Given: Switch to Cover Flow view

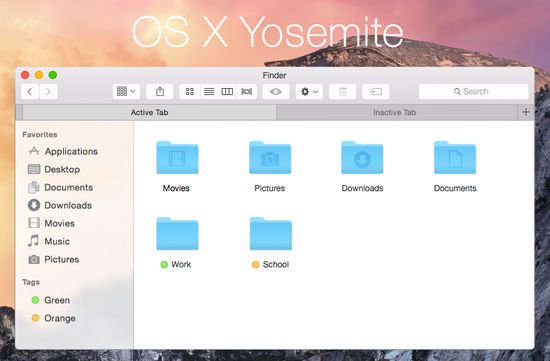Looking at the screenshot, I should pos(247,92).
